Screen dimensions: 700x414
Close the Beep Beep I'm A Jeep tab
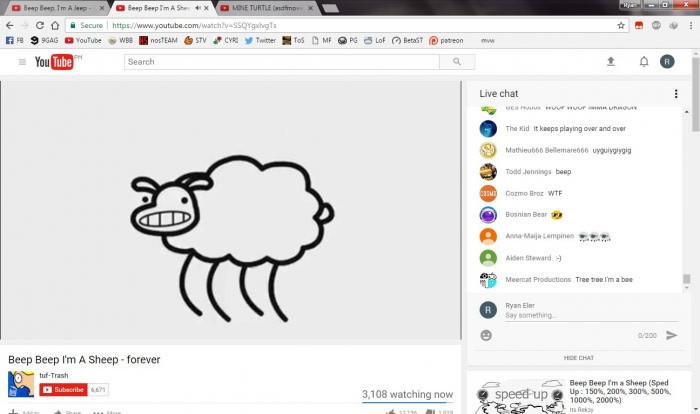coord(102,8)
